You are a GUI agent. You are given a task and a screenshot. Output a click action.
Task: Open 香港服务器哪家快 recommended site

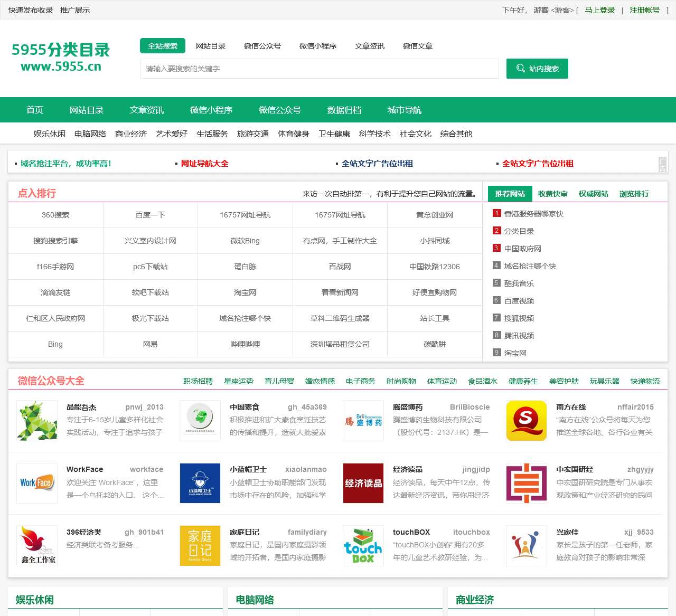pyautogui.click(x=534, y=214)
